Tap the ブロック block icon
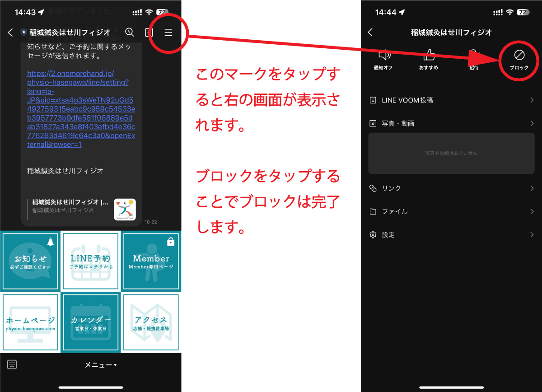542x392 pixels. click(x=519, y=55)
